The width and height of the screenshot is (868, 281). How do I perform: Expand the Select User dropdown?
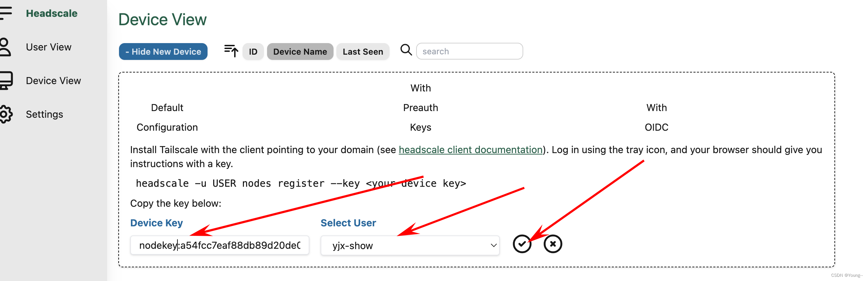coord(410,246)
